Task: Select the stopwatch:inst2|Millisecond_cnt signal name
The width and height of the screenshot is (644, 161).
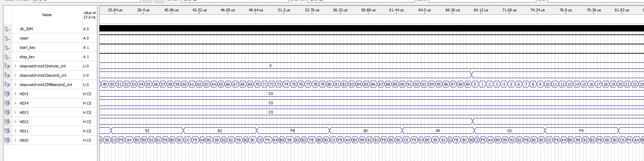Action: pos(46,85)
